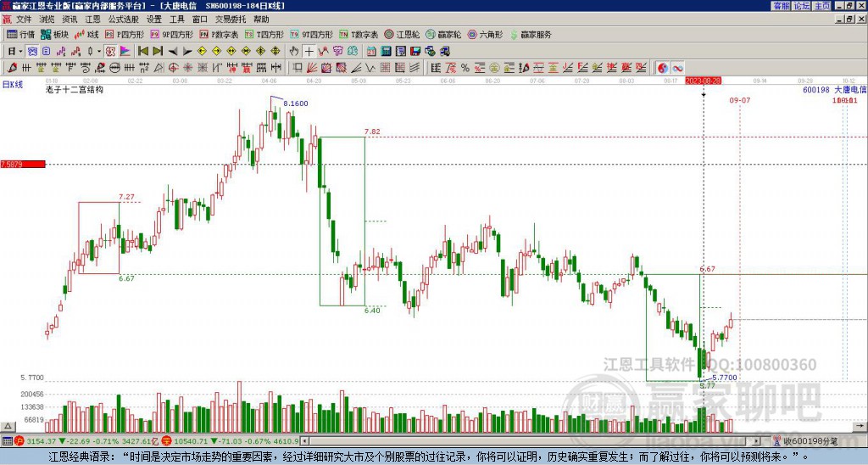Open the 工具 menu
Viewport: 868px width, 465px height.
pos(176,20)
